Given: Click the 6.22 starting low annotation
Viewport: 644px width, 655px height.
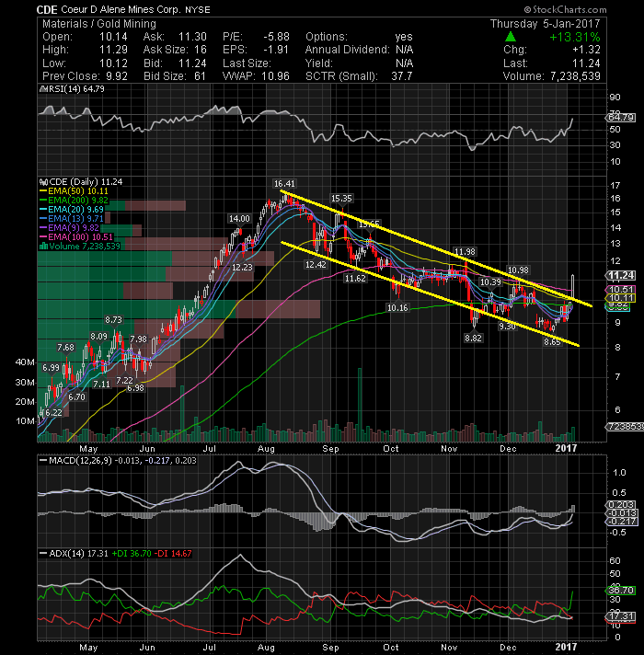Looking at the screenshot, I should coord(53,413).
